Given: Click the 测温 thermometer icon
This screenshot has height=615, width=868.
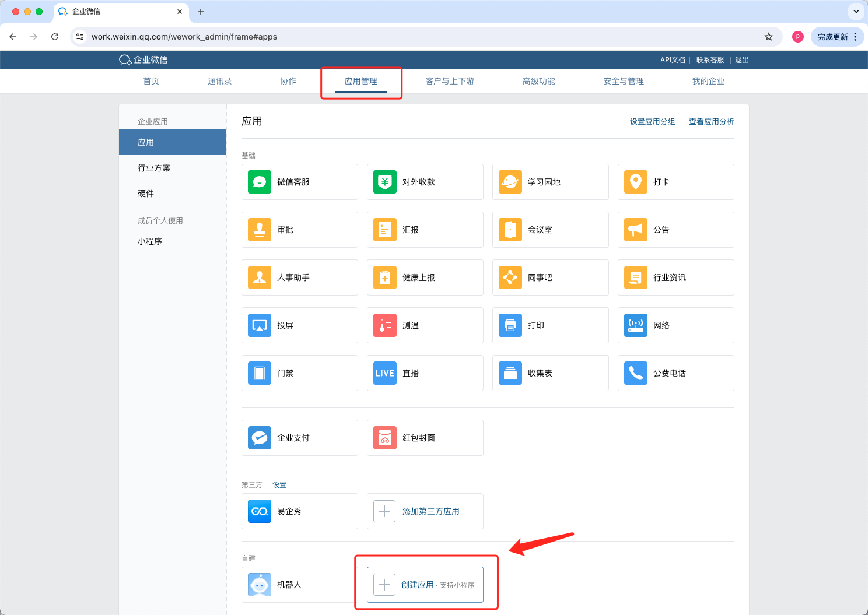Looking at the screenshot, I should click(385, 325).
